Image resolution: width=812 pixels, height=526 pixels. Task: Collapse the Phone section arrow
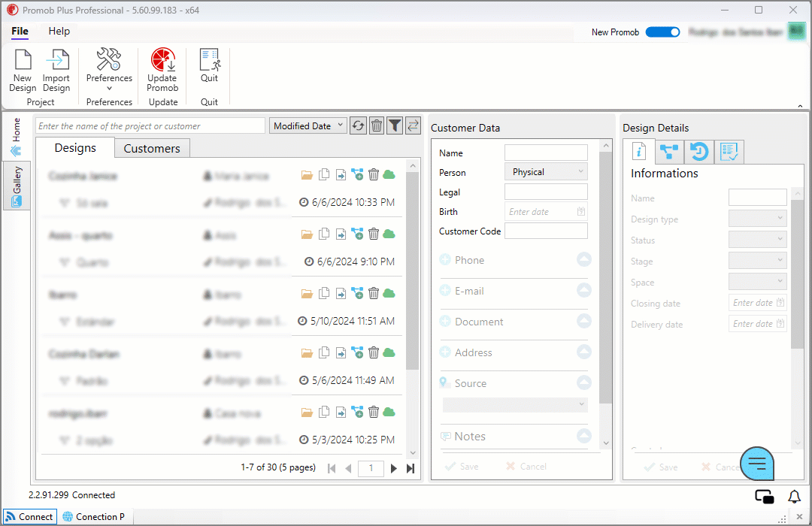coord(583,259)
